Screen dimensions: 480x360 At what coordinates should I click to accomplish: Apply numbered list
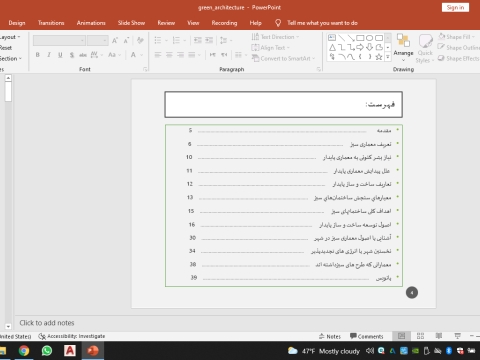[x=176, y=41]
